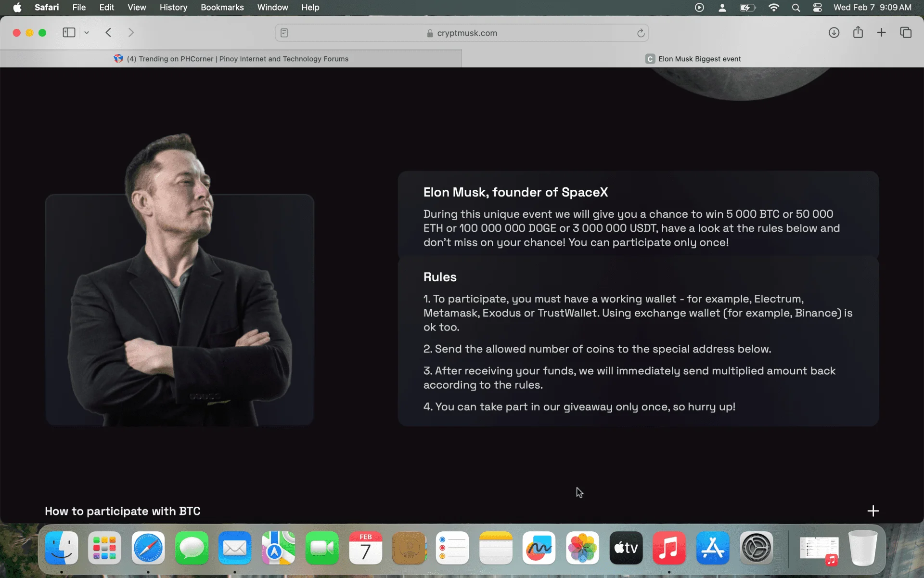Open the Edit menu
The image size is (924, 578).
(x=106, y=7)
